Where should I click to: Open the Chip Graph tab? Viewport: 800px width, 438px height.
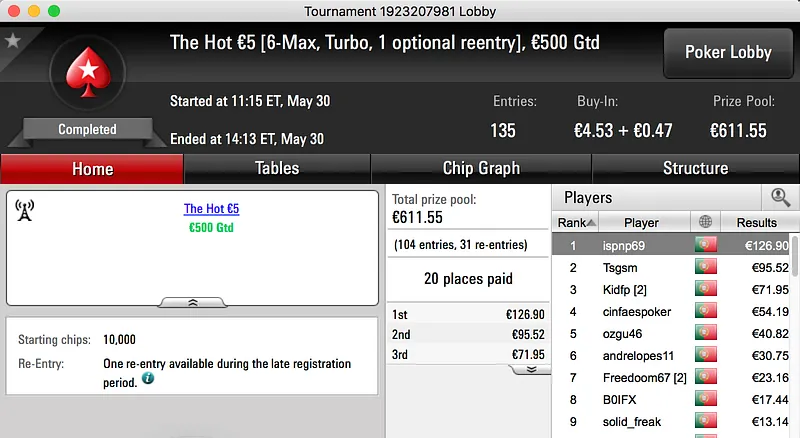[481, 168]
